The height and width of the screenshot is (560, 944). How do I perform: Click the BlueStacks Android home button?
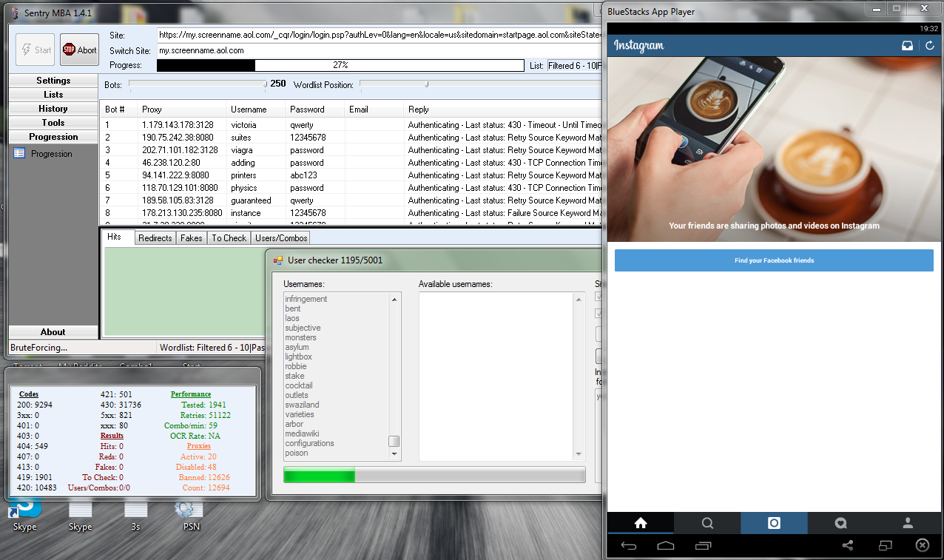pyautogui.click(x=666, y=546)
